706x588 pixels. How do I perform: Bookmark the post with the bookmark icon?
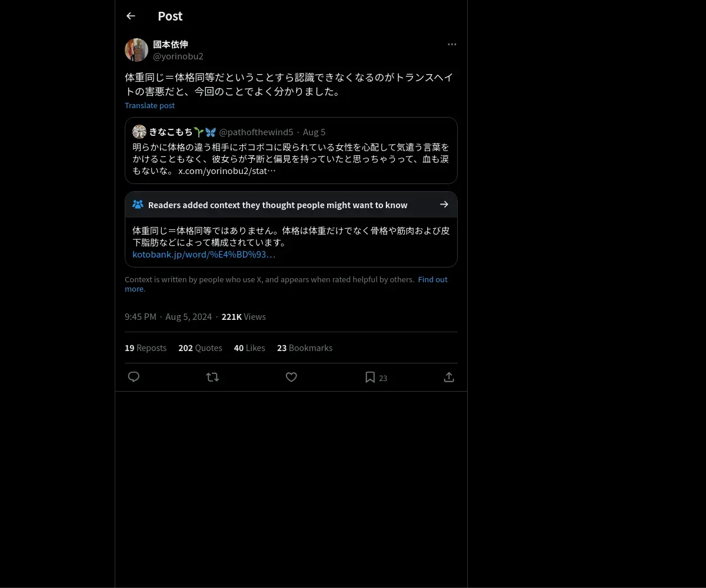[x=370, y=377]
